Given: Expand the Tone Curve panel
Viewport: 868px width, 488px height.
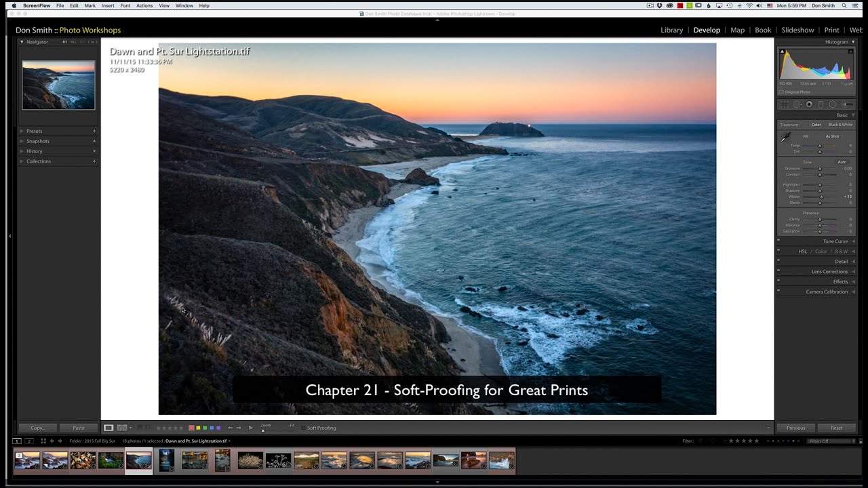Looking at the screenshot, I should pos(853,241).
